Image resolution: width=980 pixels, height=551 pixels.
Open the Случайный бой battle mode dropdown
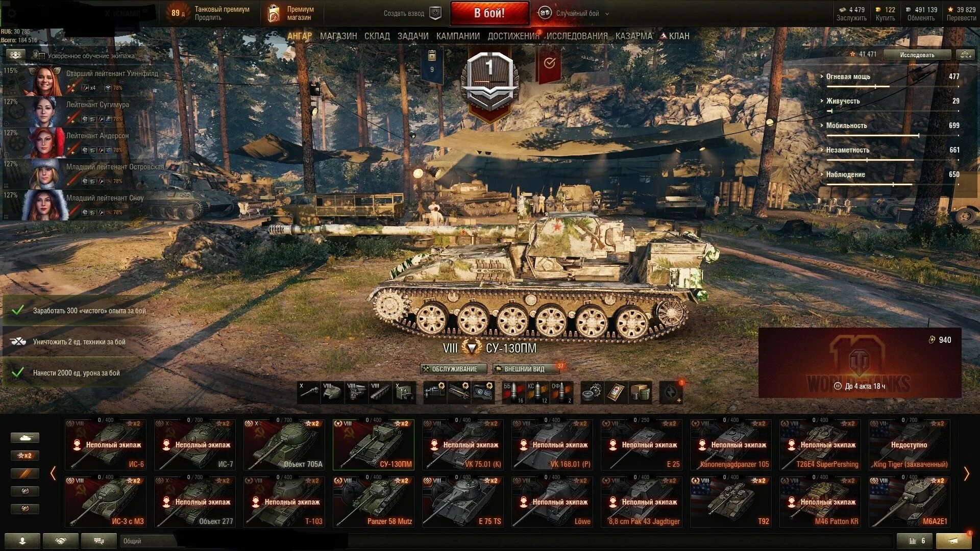tap(574, 13)
